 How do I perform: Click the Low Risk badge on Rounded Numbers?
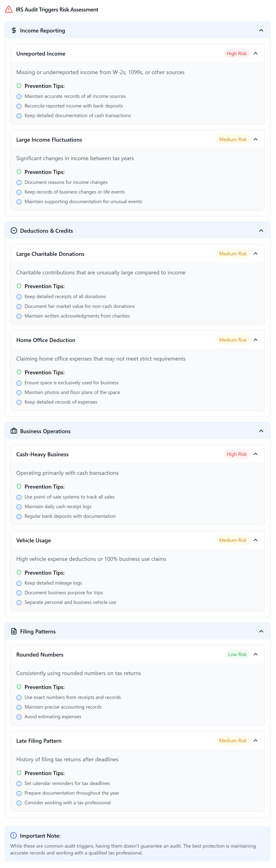(x=237, y=654)
